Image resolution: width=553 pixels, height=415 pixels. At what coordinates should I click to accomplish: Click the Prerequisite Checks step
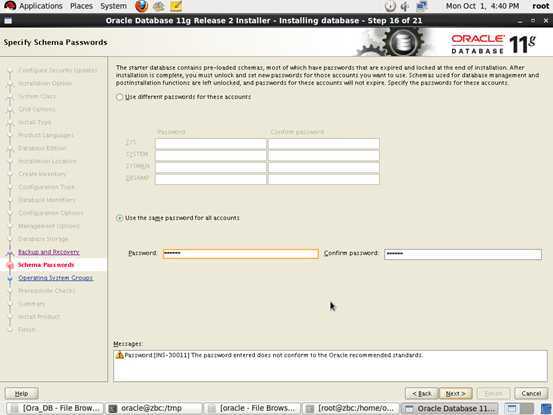(47, 291)
